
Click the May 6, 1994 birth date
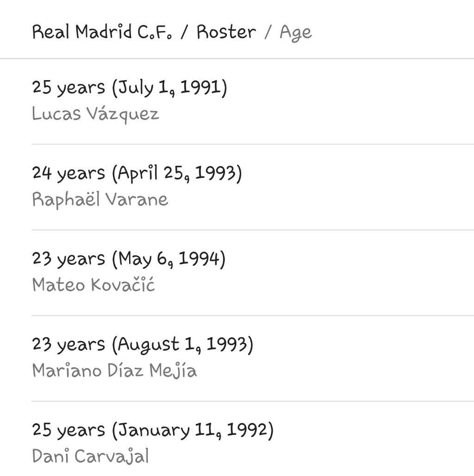[168, 259]
